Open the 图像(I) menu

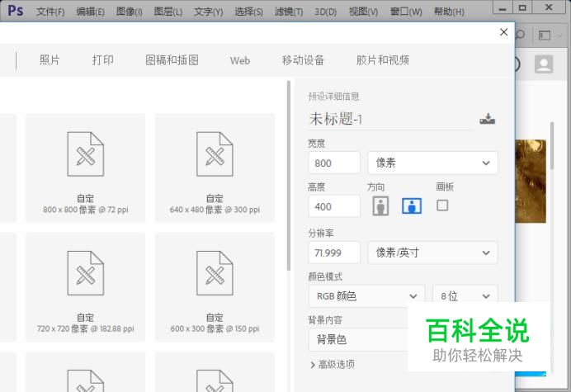(x=130, y=12)
